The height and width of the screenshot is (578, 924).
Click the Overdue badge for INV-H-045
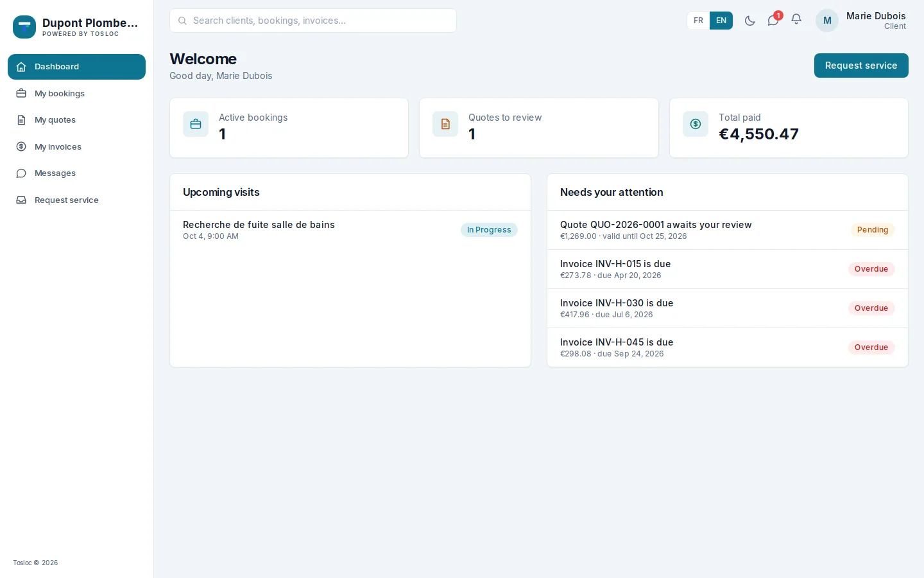click(871, 347)
